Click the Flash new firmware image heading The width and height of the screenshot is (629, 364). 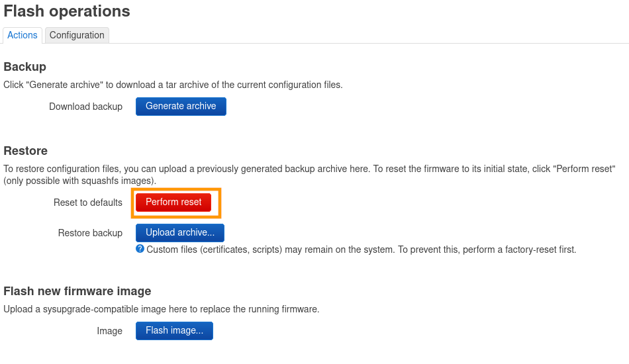coord(77,291)
